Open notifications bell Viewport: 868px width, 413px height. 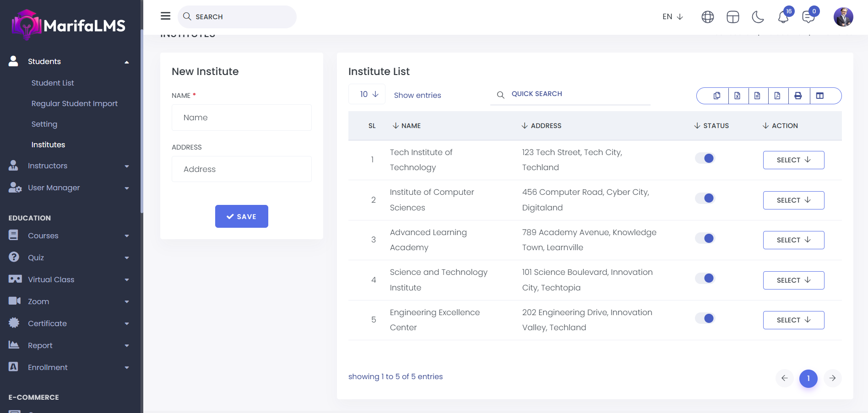point(783,17)
